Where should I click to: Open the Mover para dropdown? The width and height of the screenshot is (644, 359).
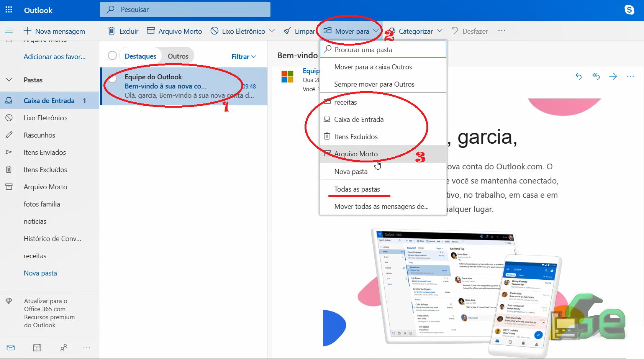(x=351, y=31)
